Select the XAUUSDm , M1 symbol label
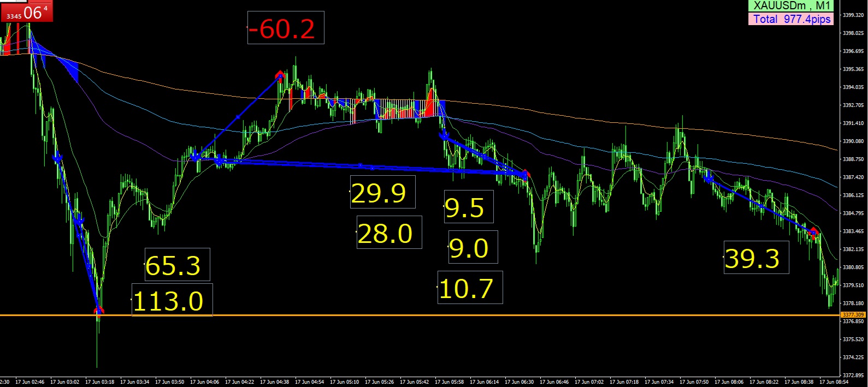 click(x=792, y=6)
